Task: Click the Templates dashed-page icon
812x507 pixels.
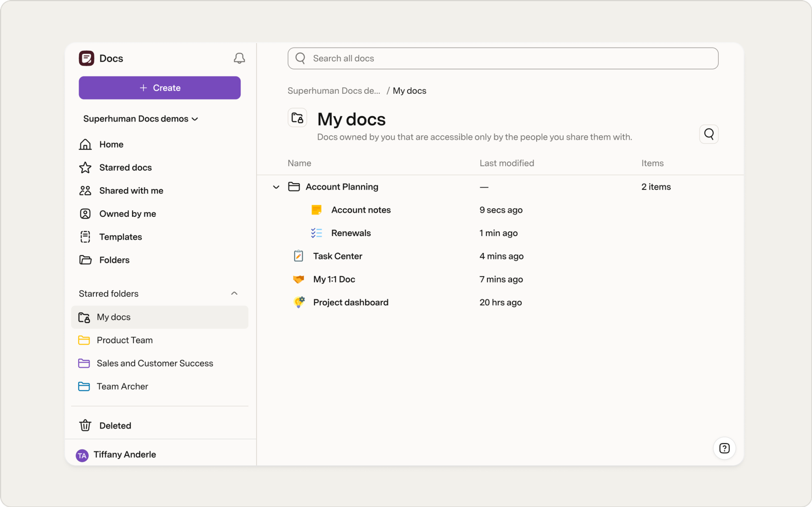Action: (85, 237)
